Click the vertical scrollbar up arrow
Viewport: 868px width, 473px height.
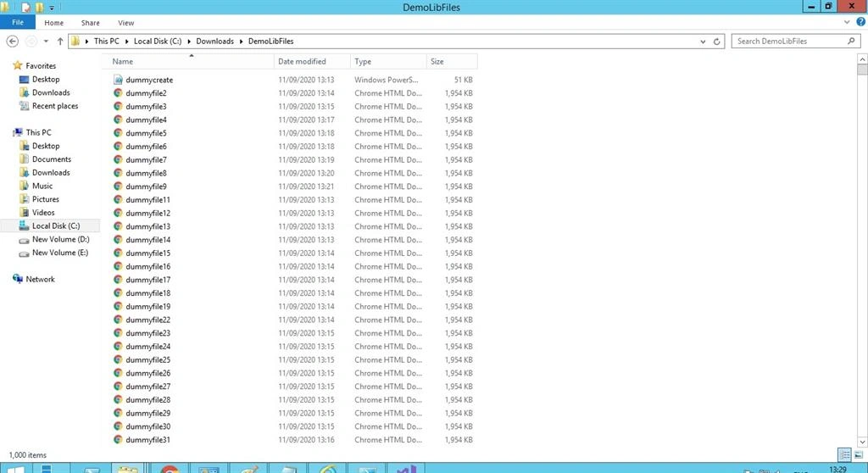tap(862, 58)
